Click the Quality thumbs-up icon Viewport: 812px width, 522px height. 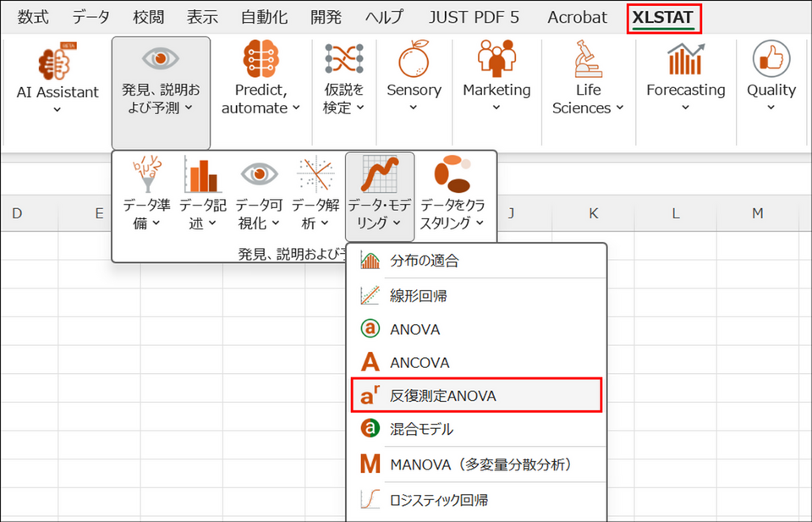click(x=771, y=59)
